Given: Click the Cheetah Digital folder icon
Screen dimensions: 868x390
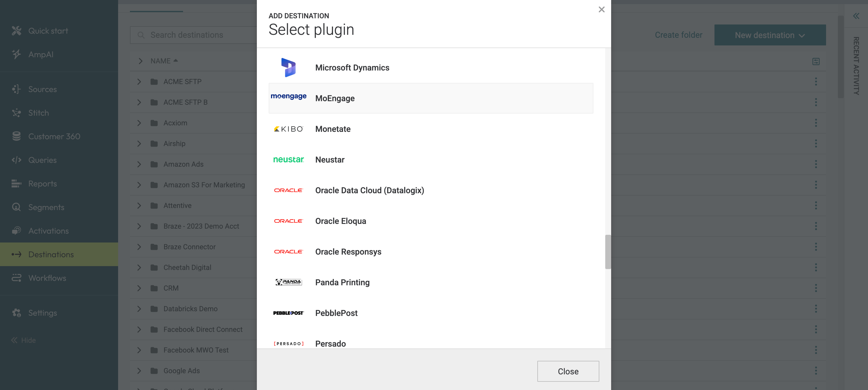Looking at the screenshot, I should [x=154, y=267].
